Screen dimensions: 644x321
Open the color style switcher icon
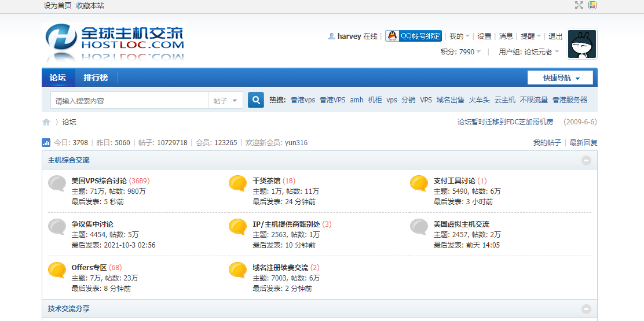point(592,5)
